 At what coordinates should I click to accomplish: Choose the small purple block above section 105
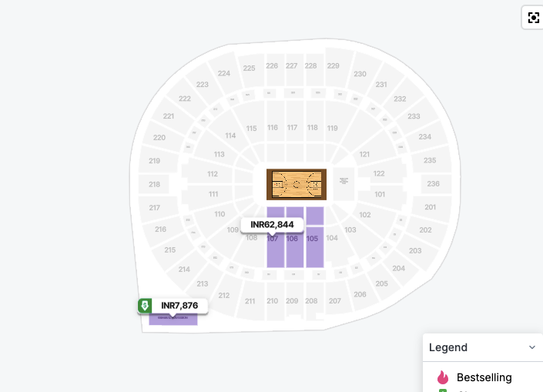(315, 216)
